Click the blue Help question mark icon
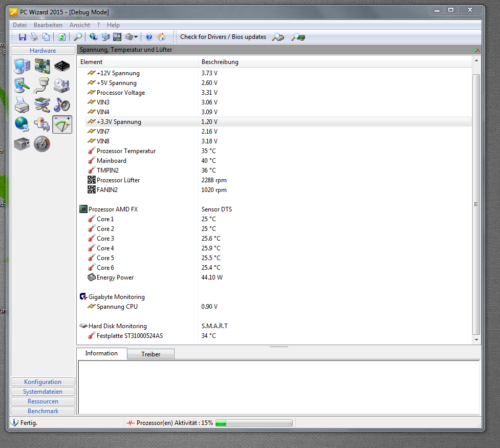 point(149,37)
